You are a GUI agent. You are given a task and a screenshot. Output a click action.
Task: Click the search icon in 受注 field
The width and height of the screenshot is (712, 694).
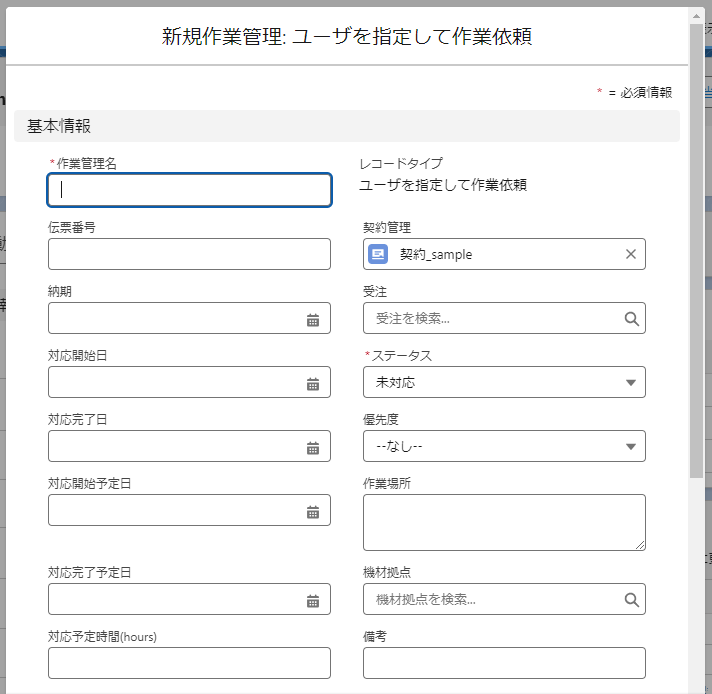[631, 319]
